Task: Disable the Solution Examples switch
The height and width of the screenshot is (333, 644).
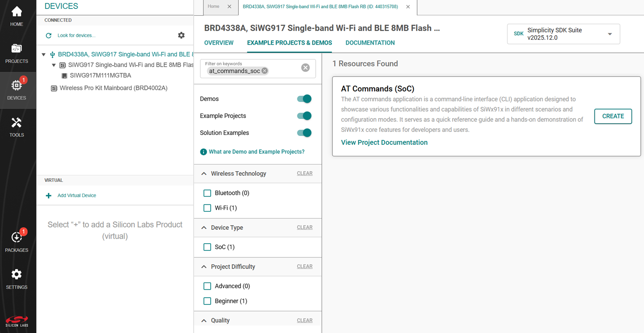Action: click(304, 133)
